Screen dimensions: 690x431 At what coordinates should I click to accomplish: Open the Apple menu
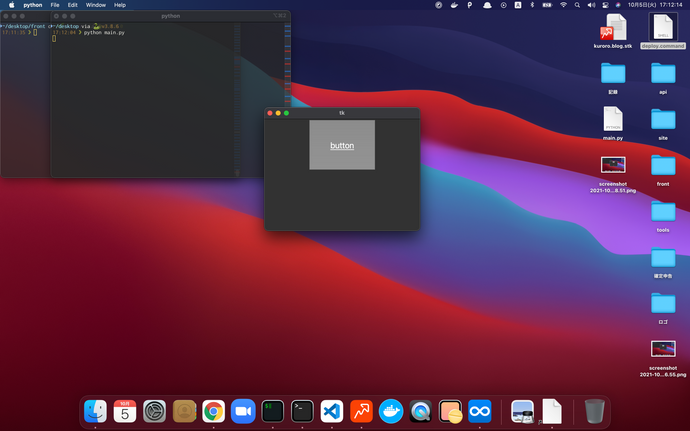tap(11, 5)
